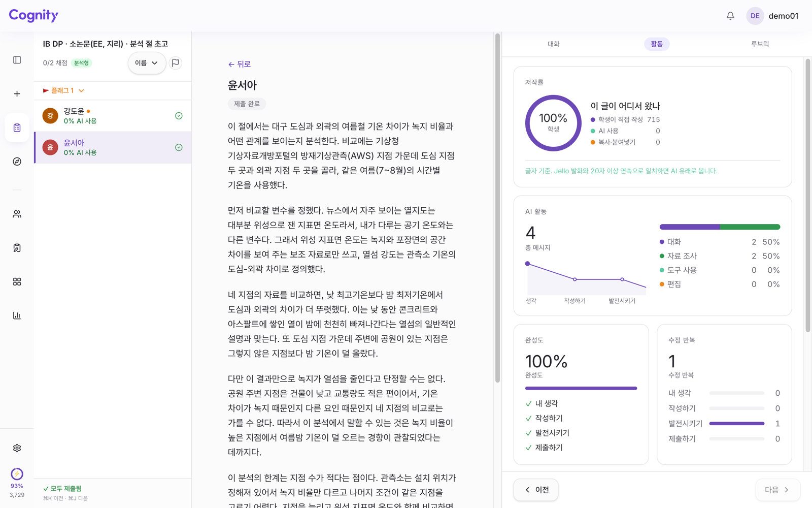Expand the 플래그 1 group
The width and height of the screenshot is (812, 508).
pyautogui.click(x=63, y=90)
